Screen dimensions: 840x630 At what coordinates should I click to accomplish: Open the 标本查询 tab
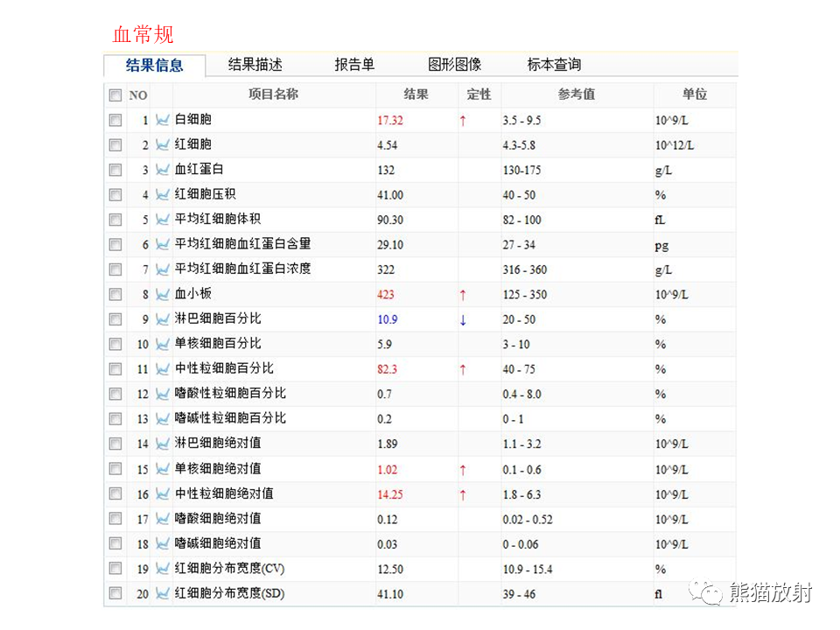pyautogui.click(x=554, y=64)
